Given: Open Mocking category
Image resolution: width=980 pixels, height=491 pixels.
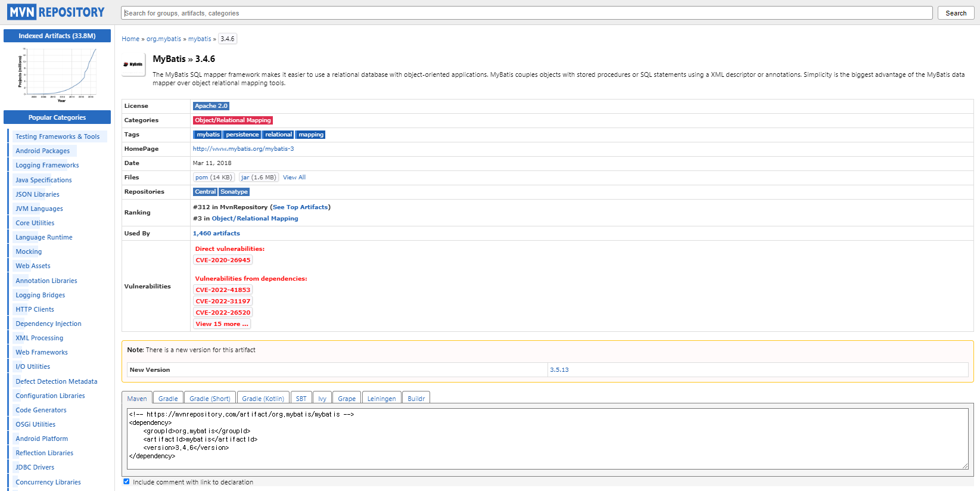Looking at the screenshot, I should tap(29, 251).
